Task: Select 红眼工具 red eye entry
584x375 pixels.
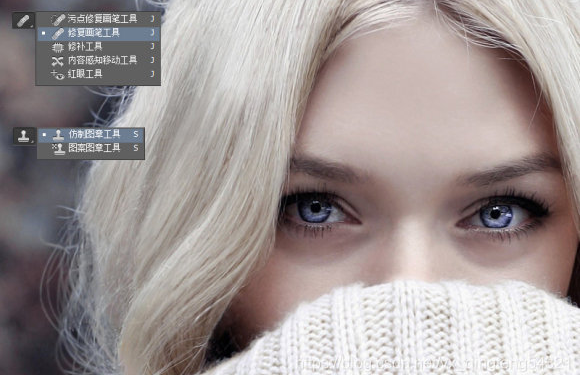Action: [x=98, y=74]
